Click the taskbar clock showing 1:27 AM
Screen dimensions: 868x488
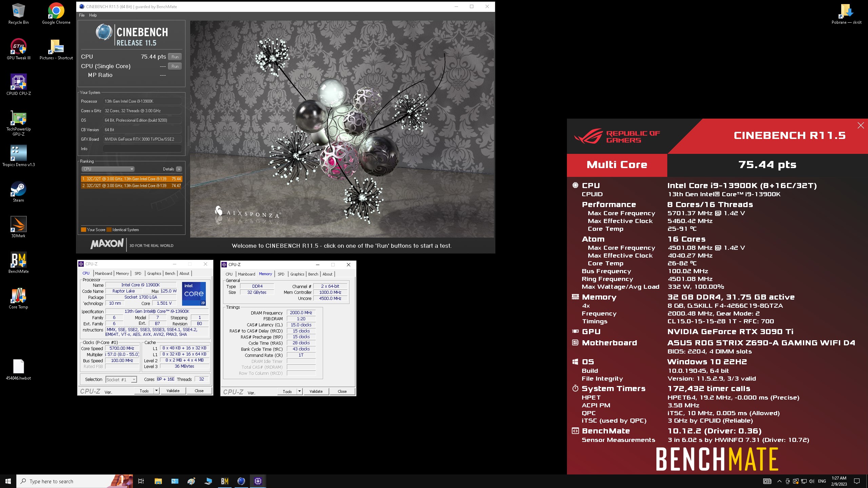click(839, 481)
